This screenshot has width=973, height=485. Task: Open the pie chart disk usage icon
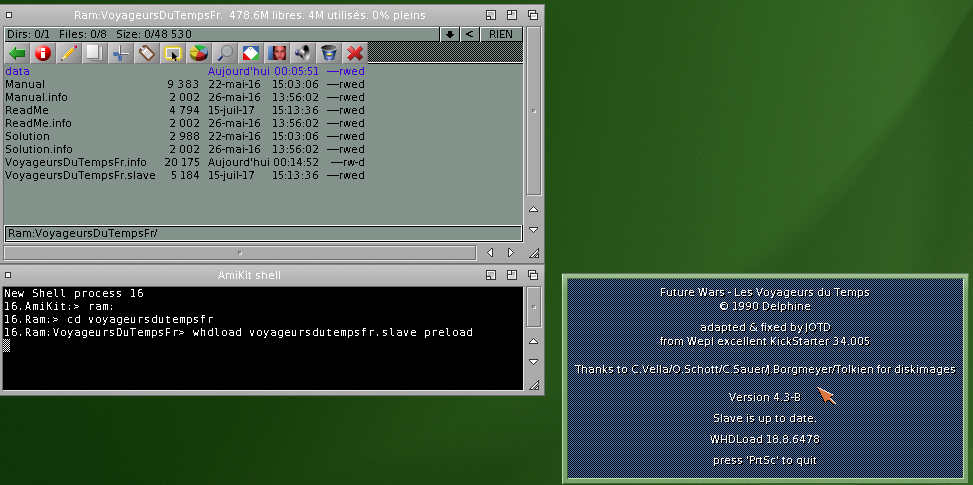(x=199, y=53)
